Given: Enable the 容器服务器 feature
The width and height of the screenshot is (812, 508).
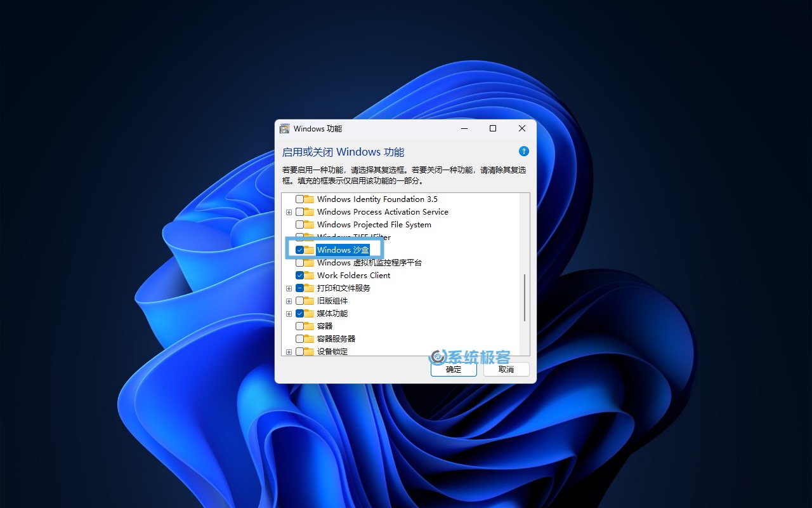Looking at the screenshot, I should click(x=299, y=338).
